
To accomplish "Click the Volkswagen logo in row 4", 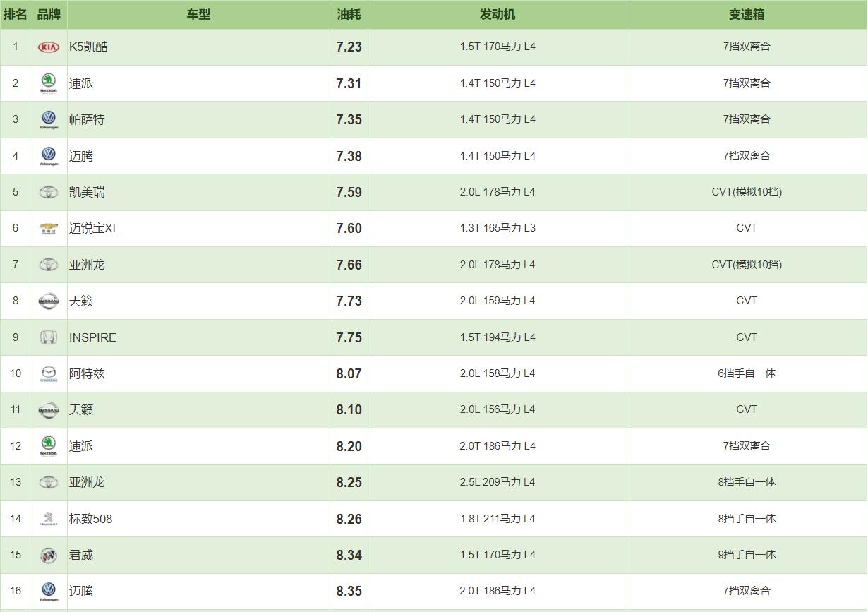I will click(49, 156).
